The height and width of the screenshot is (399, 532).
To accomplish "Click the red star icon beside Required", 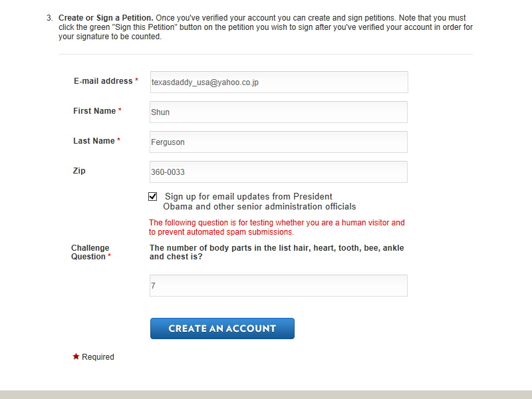I will click(76, 356).
